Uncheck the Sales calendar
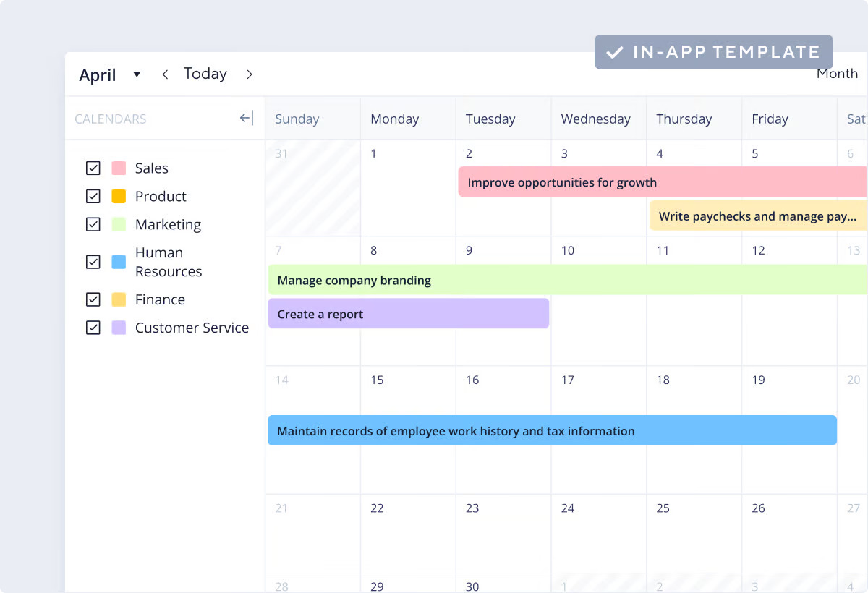 (x=93, y=168)
